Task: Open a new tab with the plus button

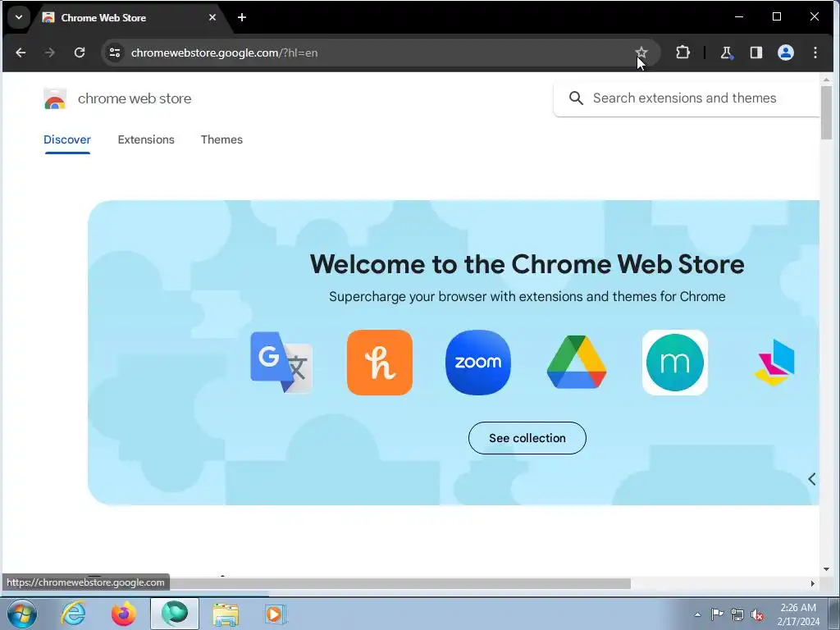Action: click(242, 18)
